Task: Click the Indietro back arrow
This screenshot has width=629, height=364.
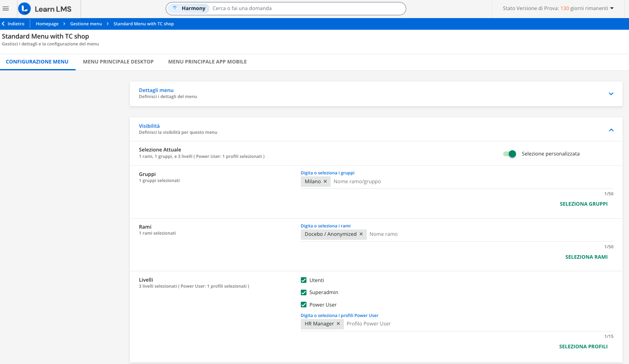Action: 4,24
